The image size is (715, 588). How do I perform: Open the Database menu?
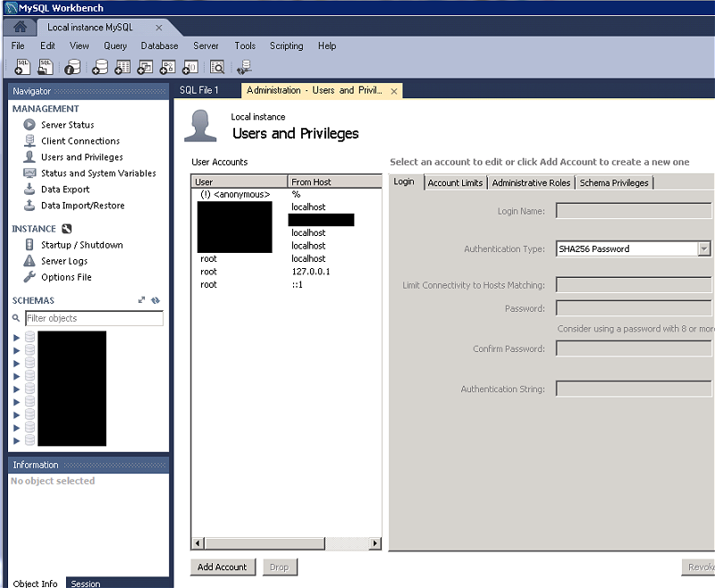[x=160, y=46]
